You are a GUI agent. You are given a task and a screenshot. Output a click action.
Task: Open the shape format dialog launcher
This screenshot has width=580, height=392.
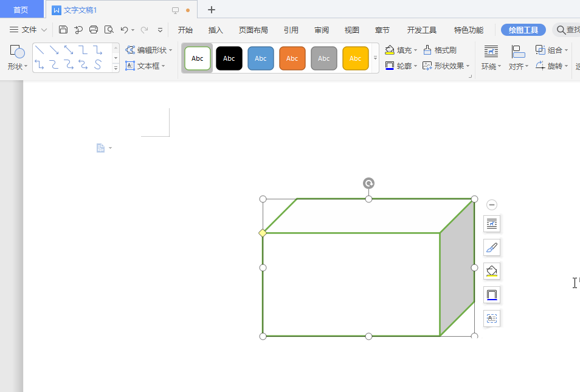point(470,76)
